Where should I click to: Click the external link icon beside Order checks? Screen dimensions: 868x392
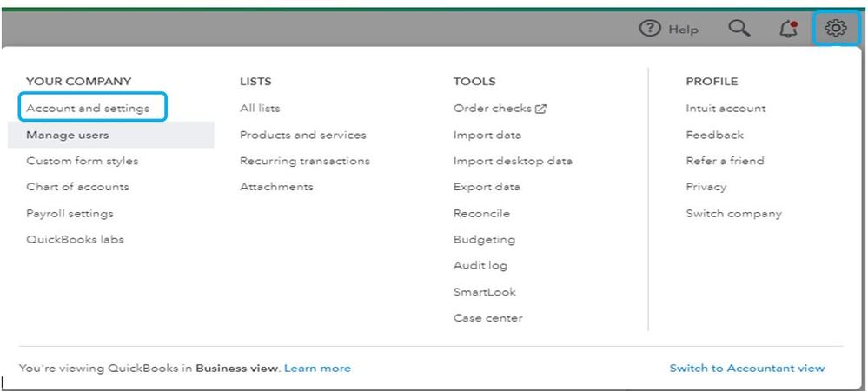pos(540,109)
